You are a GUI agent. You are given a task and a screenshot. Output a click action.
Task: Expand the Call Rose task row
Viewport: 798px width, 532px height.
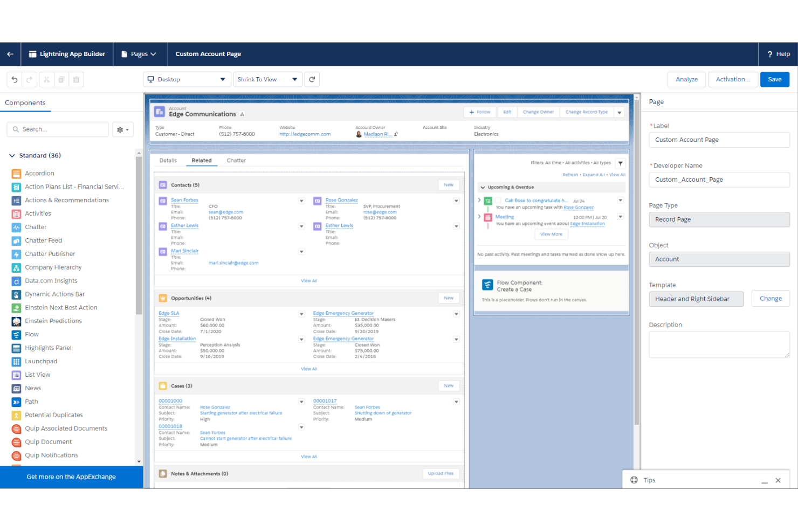pos(479,201)
